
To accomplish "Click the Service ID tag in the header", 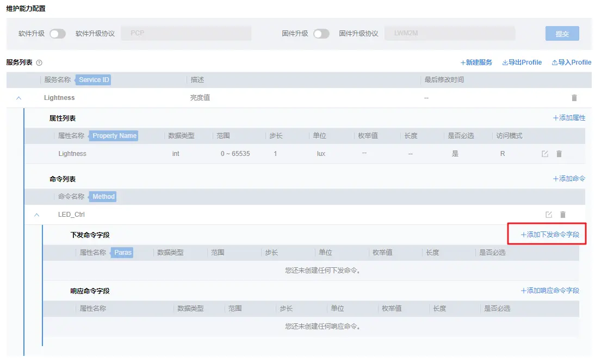I will pyautogui.click(x=94, y=80).
